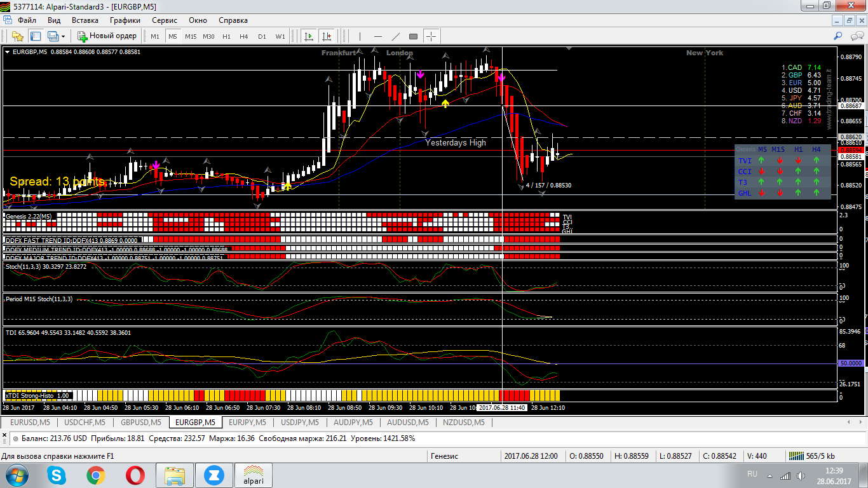Open Windows Explorer from the taskbar
The height and width of the screenshot is (488, 868).
pyautogui.click(x=174, y=475)
